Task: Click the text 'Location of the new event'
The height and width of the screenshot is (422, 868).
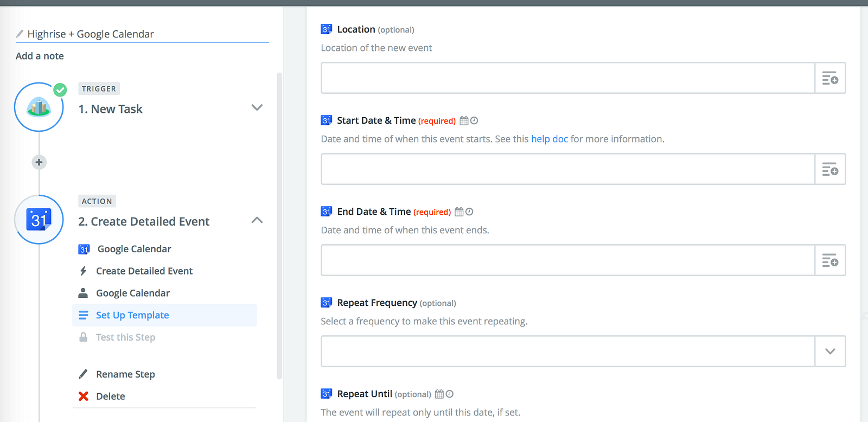Action: (376, 48)
